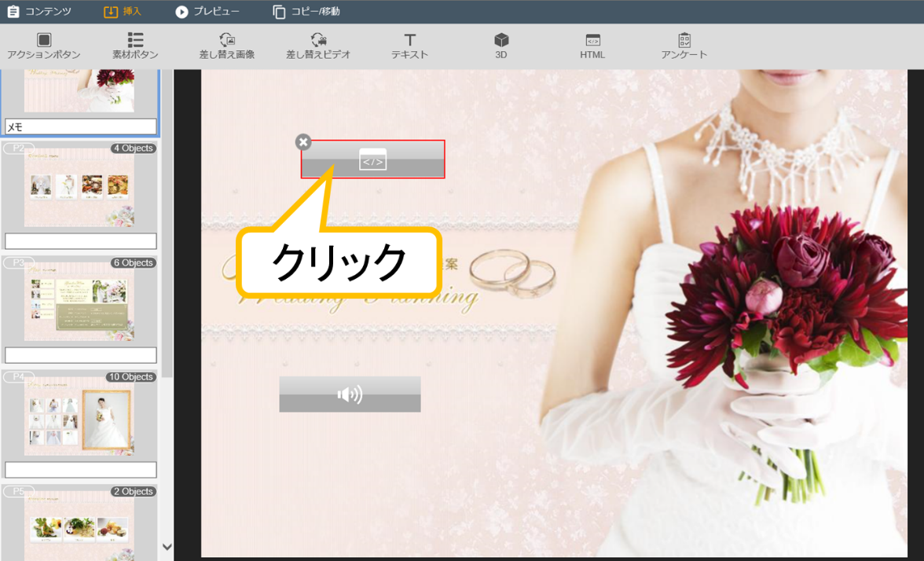Select the 素材ボタン insert tool
The width and height of the screenshot is (924, 561).
[x=135, y=46]
